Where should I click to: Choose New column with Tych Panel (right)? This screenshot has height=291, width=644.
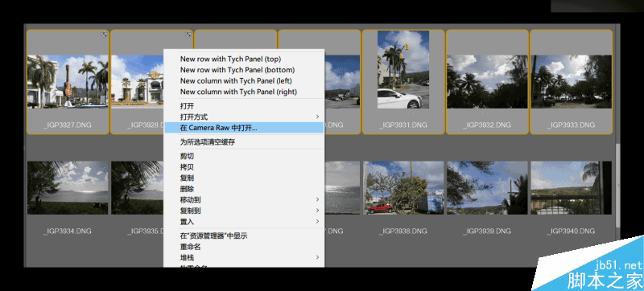(244, 92)
